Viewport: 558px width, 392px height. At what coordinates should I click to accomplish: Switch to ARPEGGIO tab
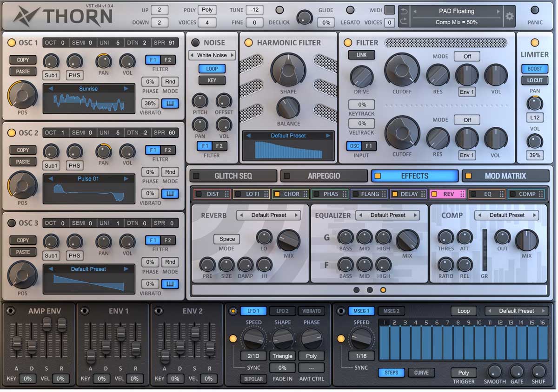pos(324,176)
